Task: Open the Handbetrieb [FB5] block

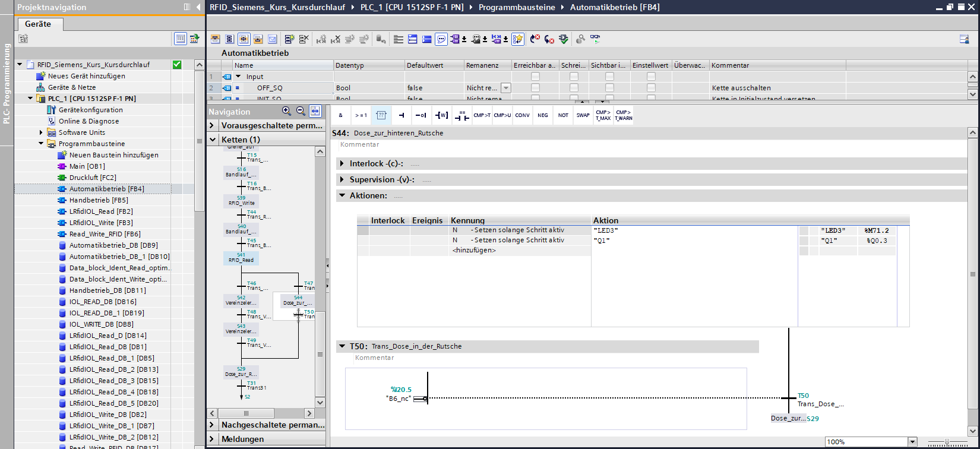Action: pyautogui.click(x=98, y=200)
